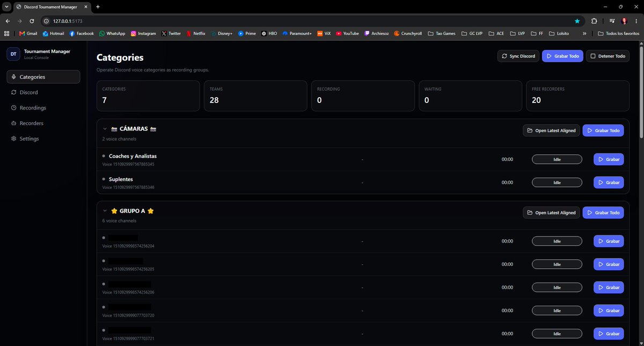
Task: Collapse the CÁMARAS category chevron
Action: [105, 129]
